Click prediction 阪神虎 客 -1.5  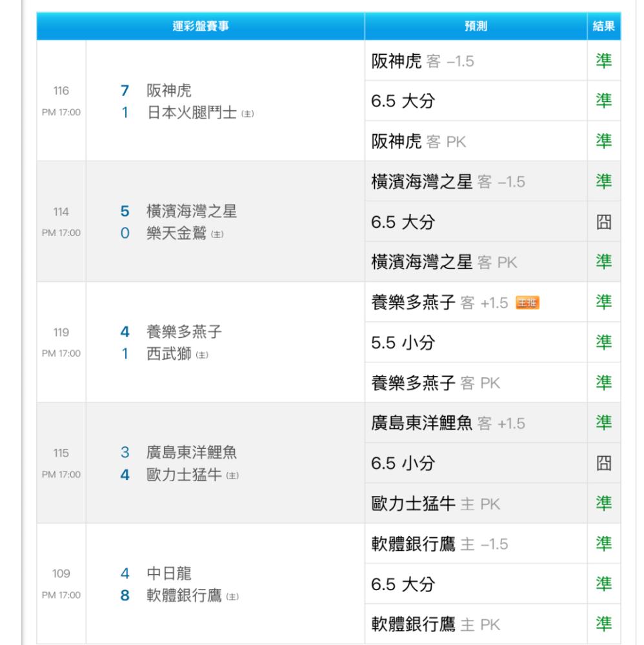(x=423, y=61)
